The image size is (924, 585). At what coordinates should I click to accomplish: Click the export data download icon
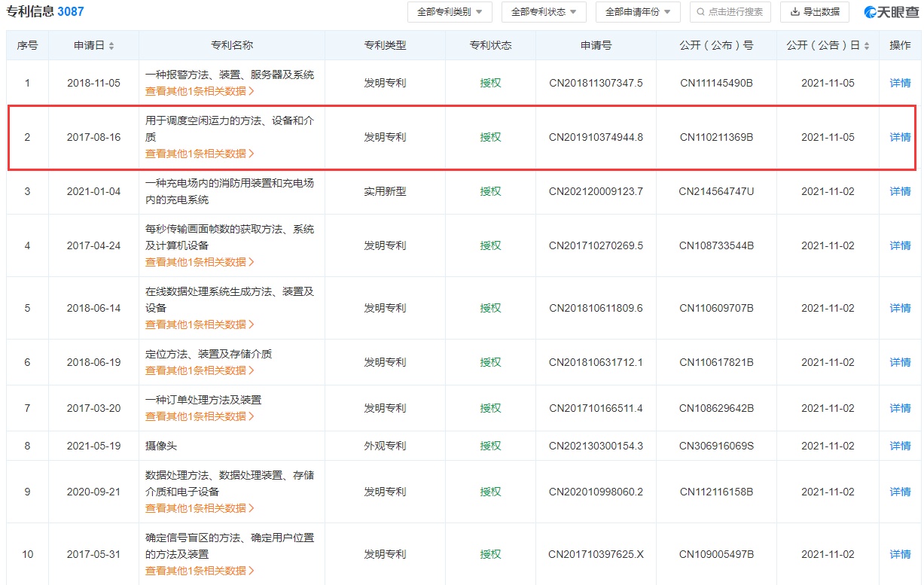click(794, 12)
